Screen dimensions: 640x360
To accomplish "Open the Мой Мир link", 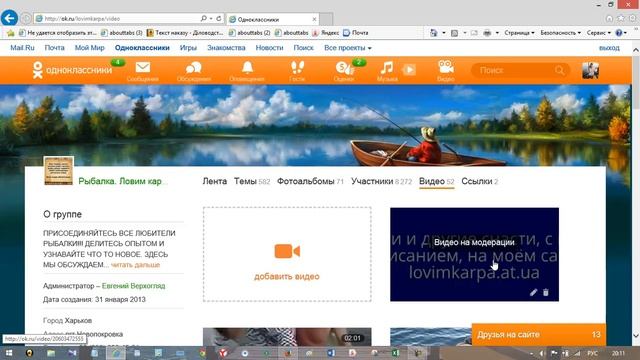I will coord(89,48).
